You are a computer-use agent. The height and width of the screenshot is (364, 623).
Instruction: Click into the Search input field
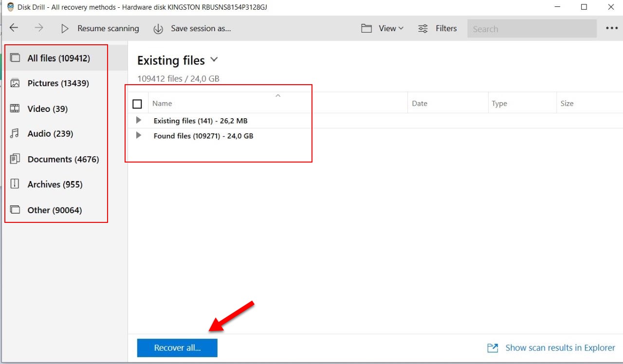click(x=531, y=29)
